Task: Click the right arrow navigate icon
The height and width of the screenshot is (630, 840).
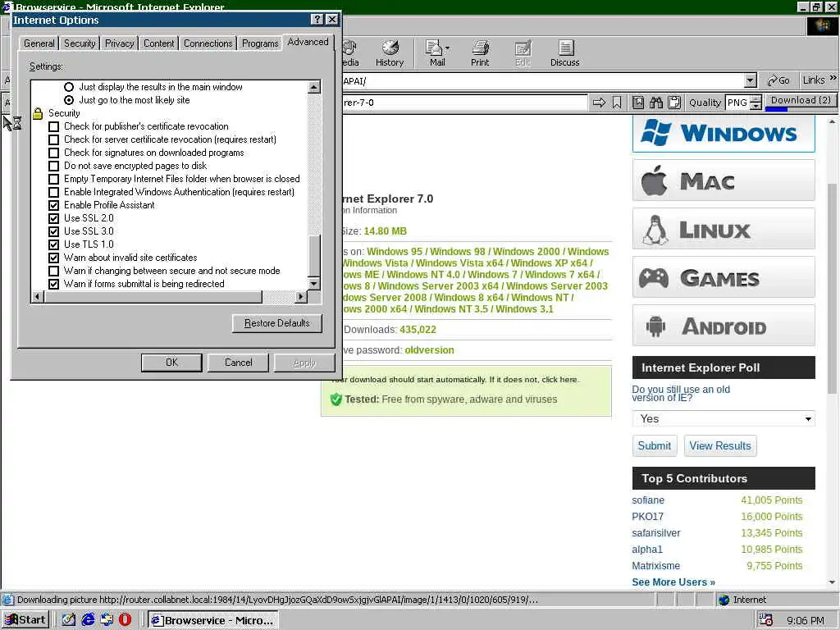Action: (599, 103)
